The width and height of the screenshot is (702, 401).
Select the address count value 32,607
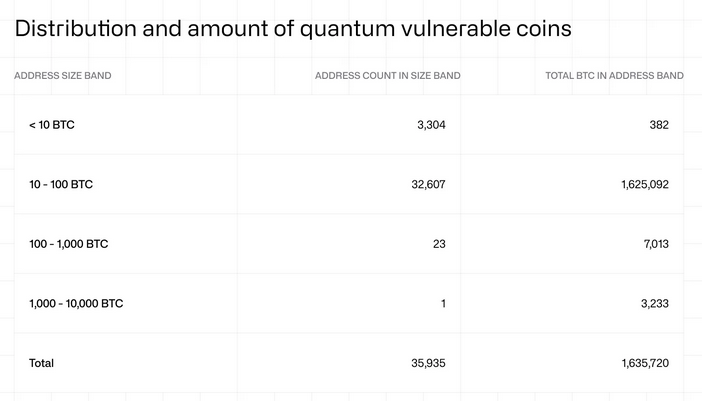428,184
